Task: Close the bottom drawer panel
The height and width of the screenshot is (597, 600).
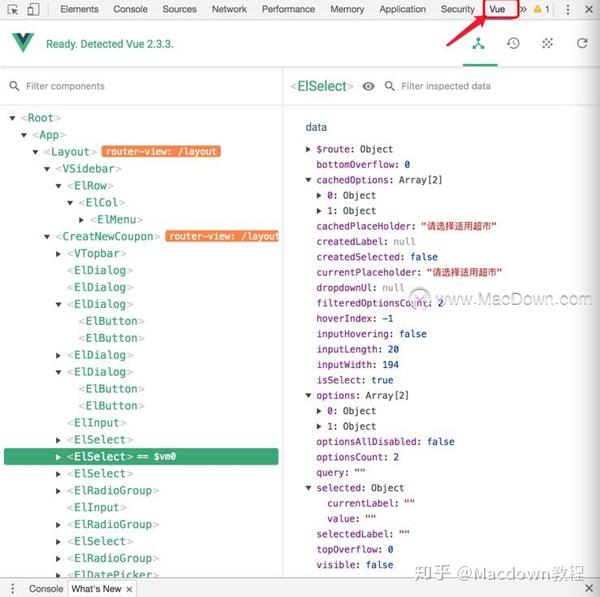Action: (589, 588)
